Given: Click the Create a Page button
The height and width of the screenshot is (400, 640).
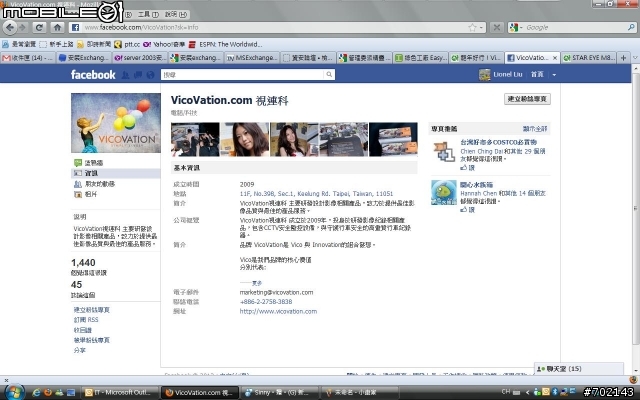Looking at the screenshot, I should tap(527, 99).
